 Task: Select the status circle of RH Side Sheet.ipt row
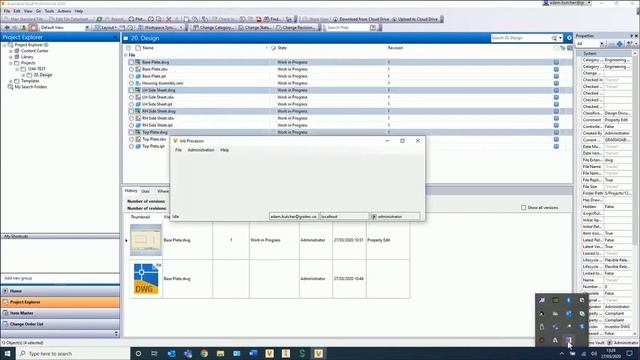(x=131, y=125)
